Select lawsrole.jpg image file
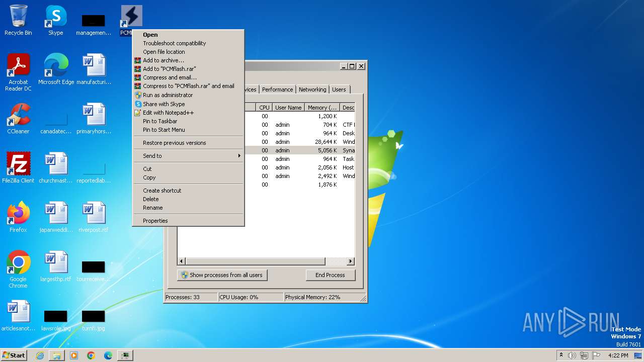 pyautogui.click(x=56, y=319)
